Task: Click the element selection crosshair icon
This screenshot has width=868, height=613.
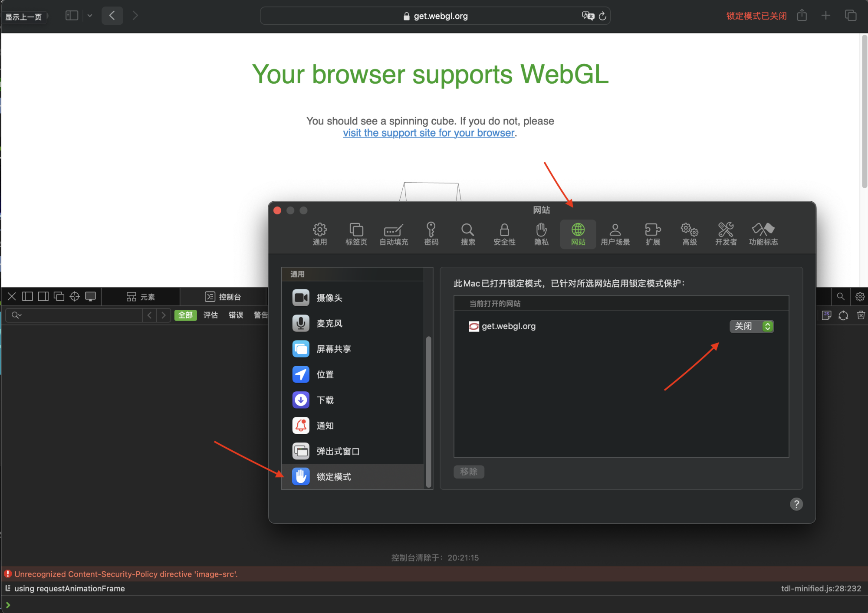Action: pos(75,296)
